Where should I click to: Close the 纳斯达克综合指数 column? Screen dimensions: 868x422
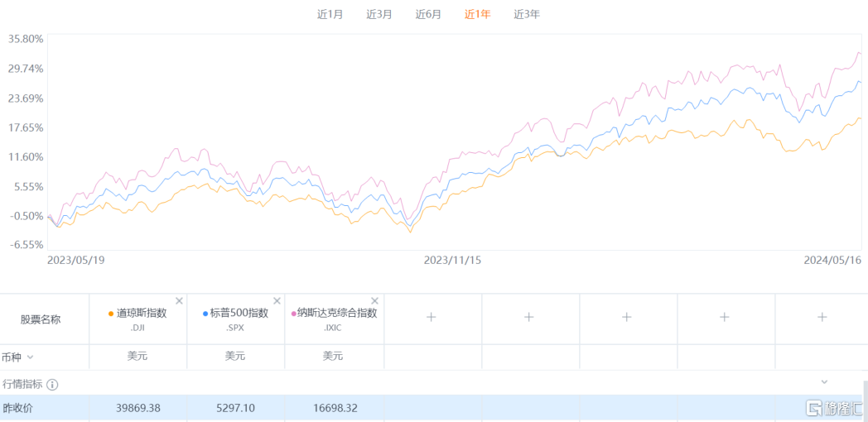tap(374, 301)
